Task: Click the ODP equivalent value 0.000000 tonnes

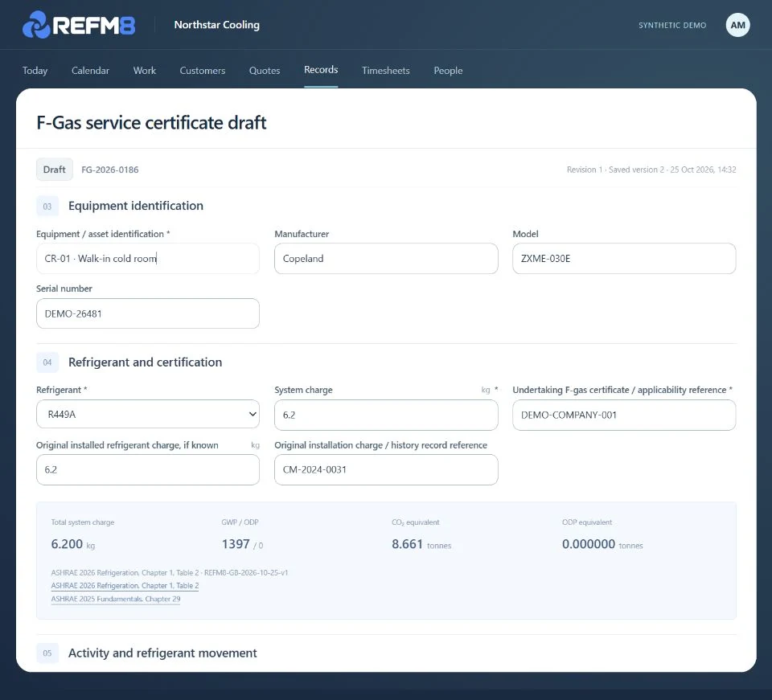Action: (602, 544)
